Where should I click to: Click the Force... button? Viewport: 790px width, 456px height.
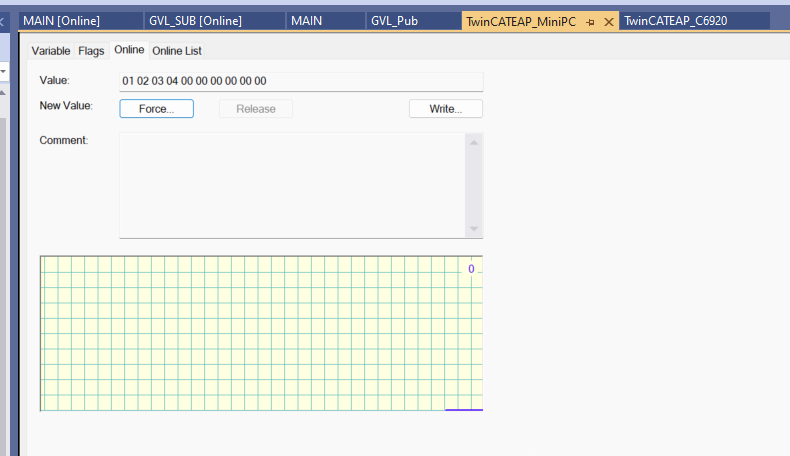point(157,109)
